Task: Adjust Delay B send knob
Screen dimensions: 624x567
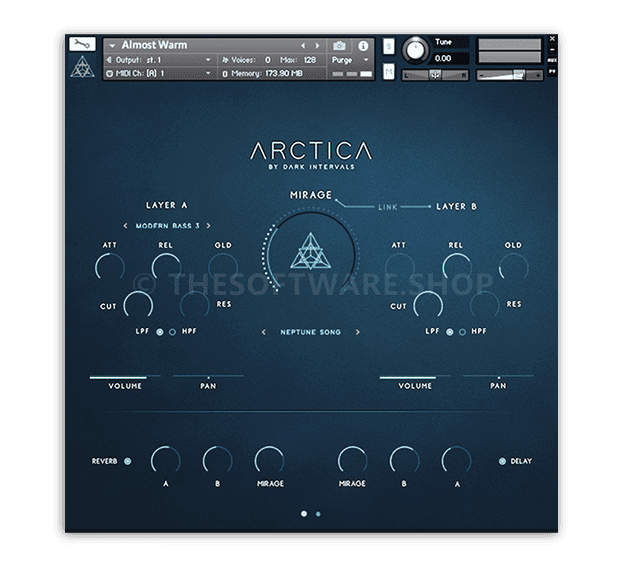Action: pyautogui.click(x=404, y=460)
